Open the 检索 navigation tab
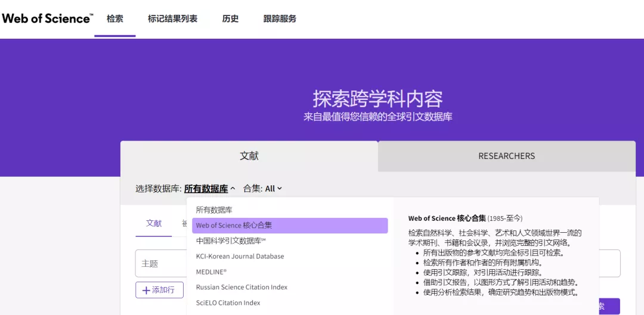644x315 pixels. point(115,19)
